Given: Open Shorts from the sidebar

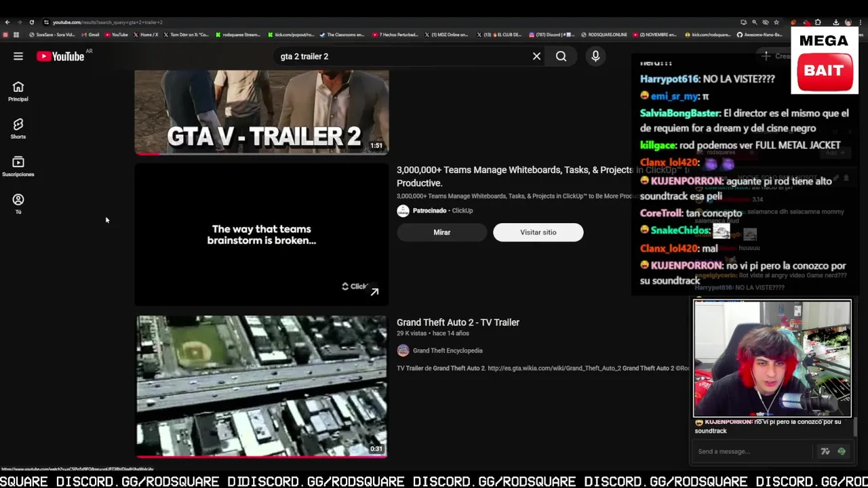Looking at the screenshot, I should point(18,129).
